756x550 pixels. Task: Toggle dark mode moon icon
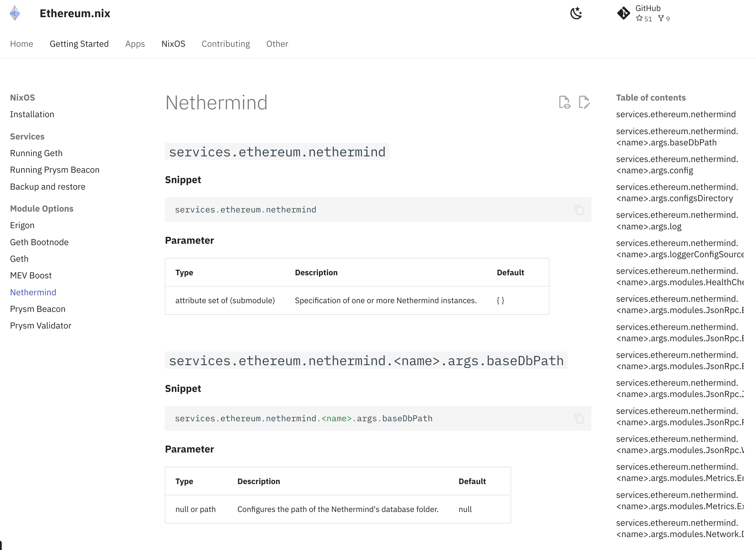pos(576,13)
